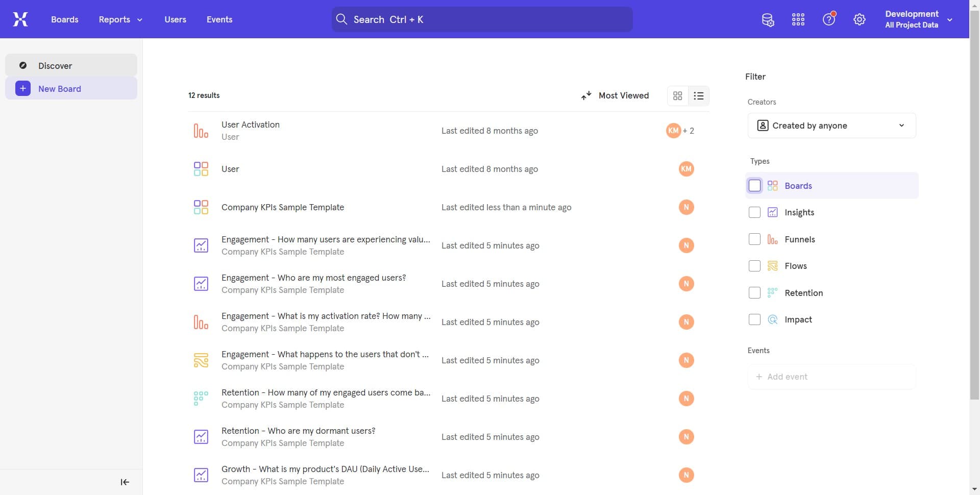980x495 pixels.
Task: Select the grid view layout
Action: [678, 95]
